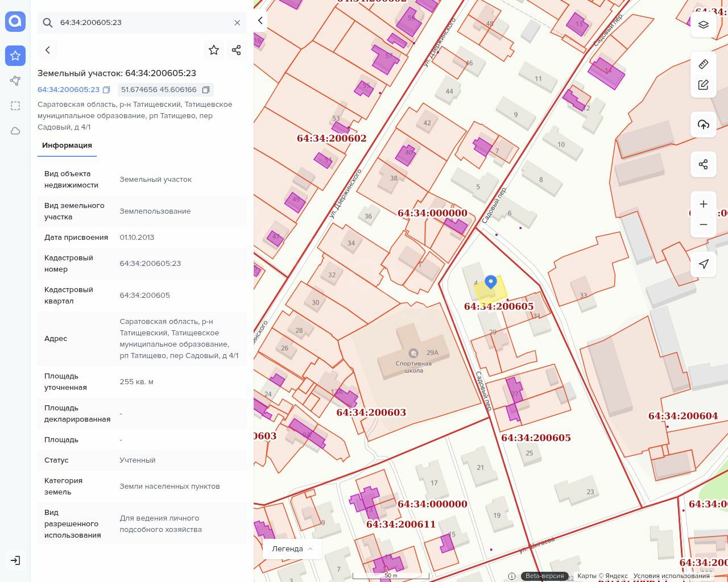Copy the coordinates 51.674656 45.606166
The height and width of the screenshot is (582, 728).
tap(206, 90)
